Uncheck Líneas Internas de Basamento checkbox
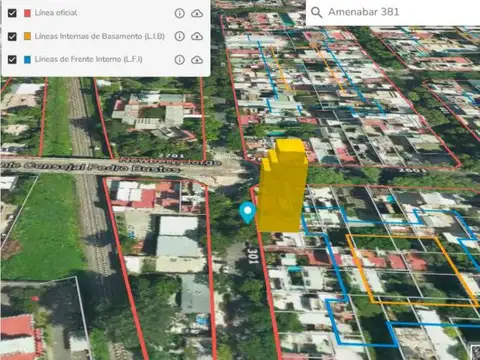This screenshot has height=360, width=480. [12, 36]
